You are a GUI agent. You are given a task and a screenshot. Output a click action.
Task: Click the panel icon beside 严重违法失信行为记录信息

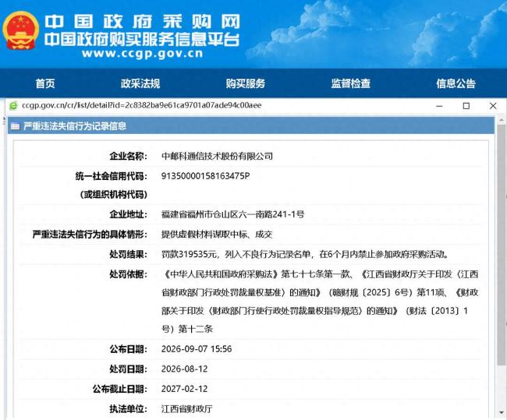click(x=15, y=126)
